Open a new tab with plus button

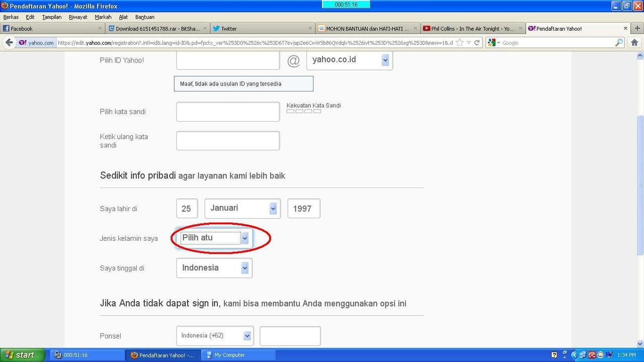coord(637,29)
